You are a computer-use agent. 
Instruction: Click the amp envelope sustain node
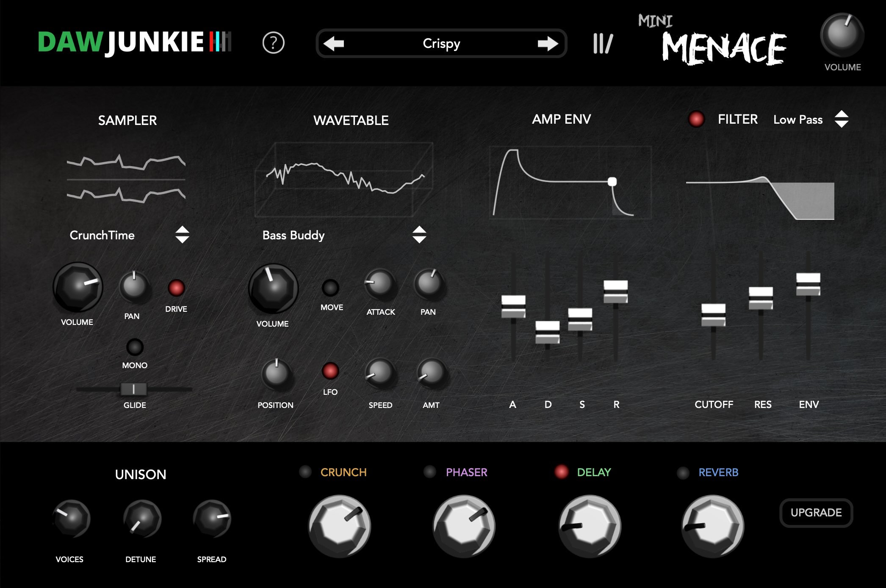click(612, 182)
